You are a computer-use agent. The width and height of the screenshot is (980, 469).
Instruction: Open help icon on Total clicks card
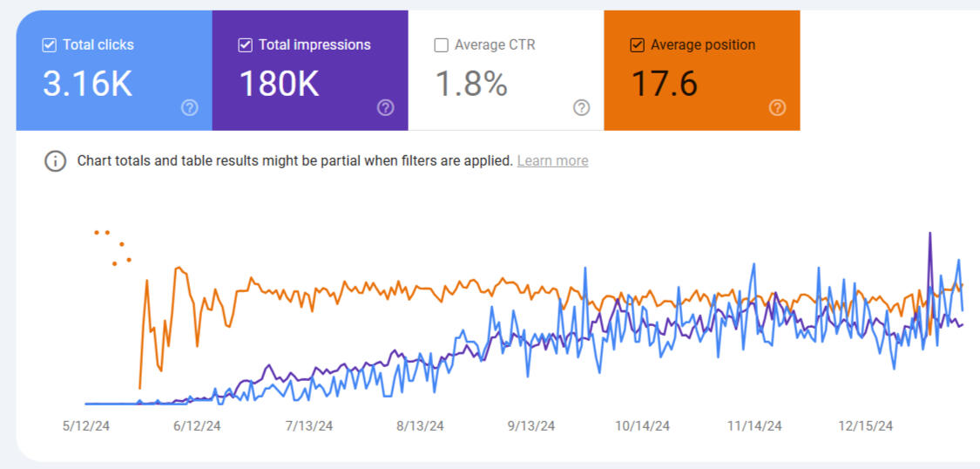(190, 107)
